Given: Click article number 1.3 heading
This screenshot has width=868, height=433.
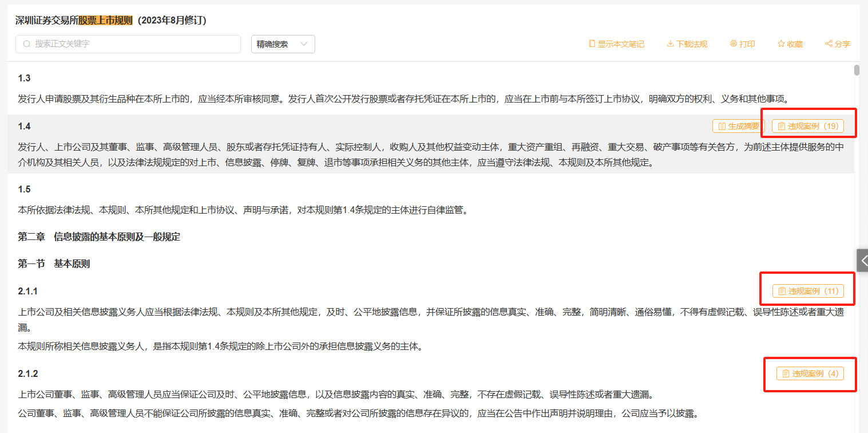Looking at the screenshot, I should [24, 78].
